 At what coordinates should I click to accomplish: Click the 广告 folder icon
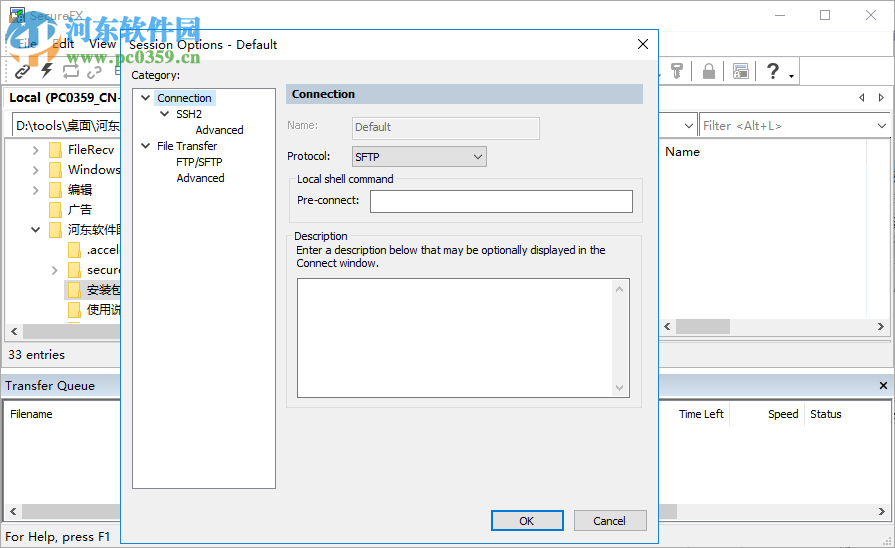click(55, 209)
